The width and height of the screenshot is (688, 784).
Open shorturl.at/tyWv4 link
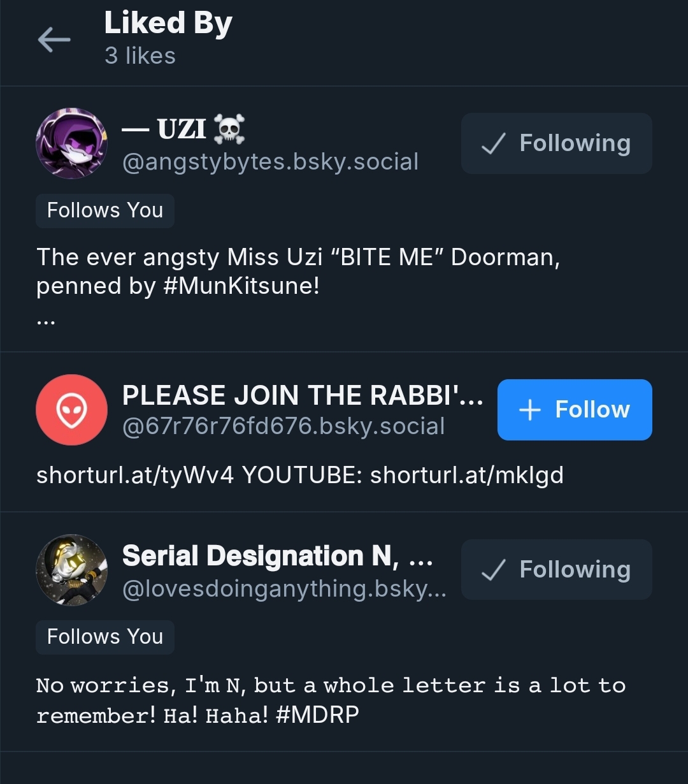click(x=135, y=475)
